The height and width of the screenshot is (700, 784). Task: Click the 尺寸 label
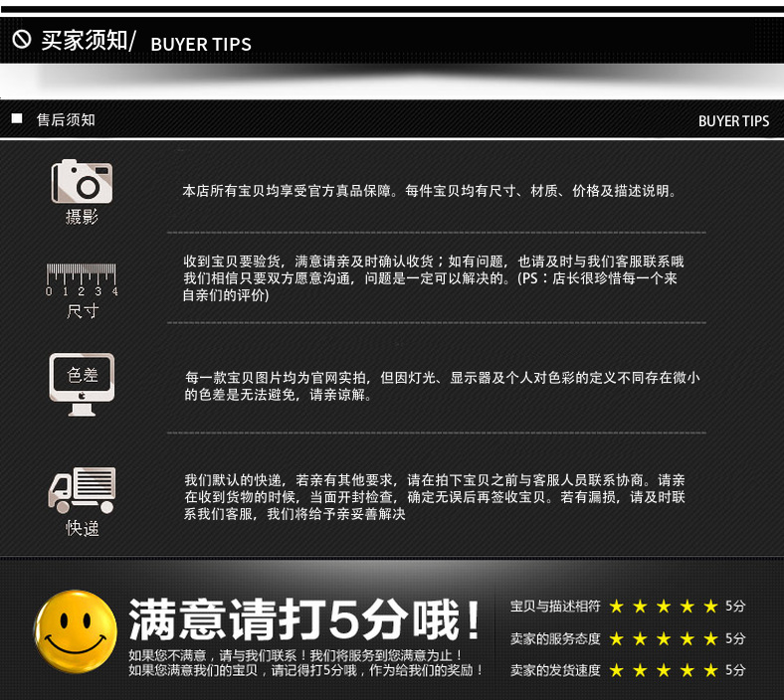click(83, 311)
